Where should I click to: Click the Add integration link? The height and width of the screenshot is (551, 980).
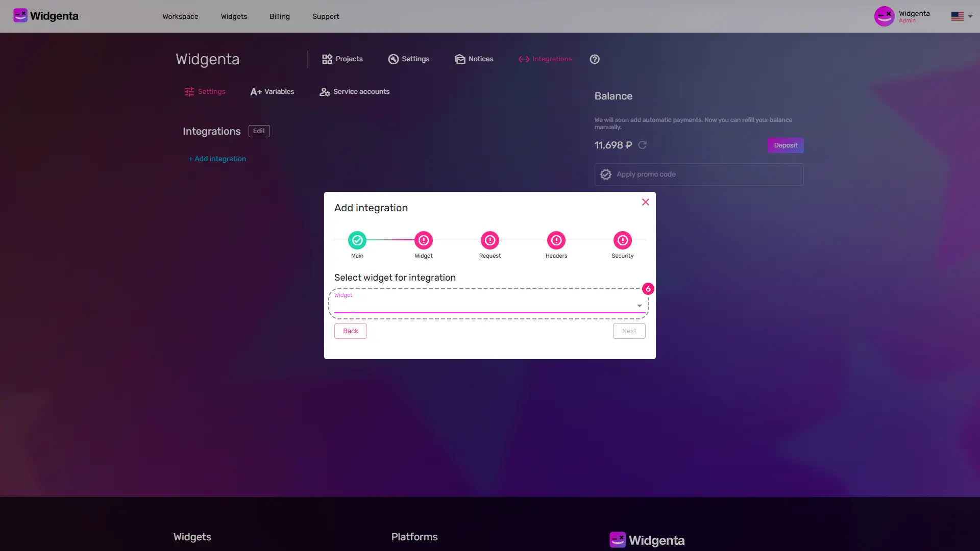coord(217,159)
